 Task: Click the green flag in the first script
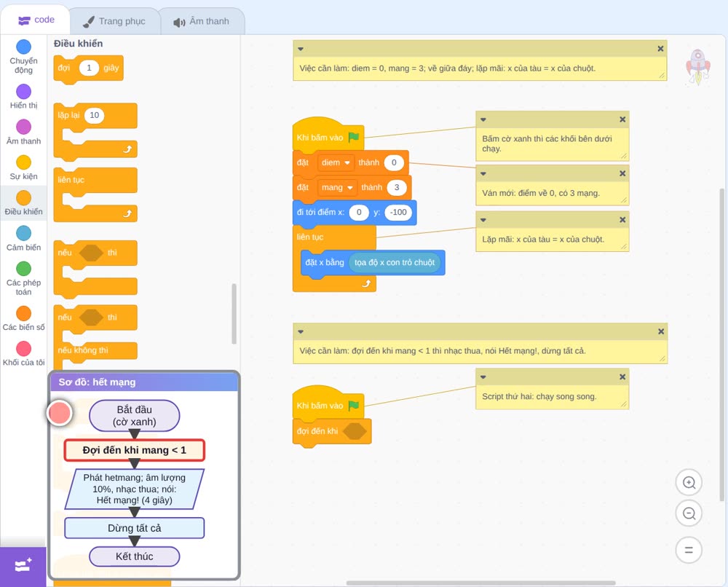click(x=354, y=137)
